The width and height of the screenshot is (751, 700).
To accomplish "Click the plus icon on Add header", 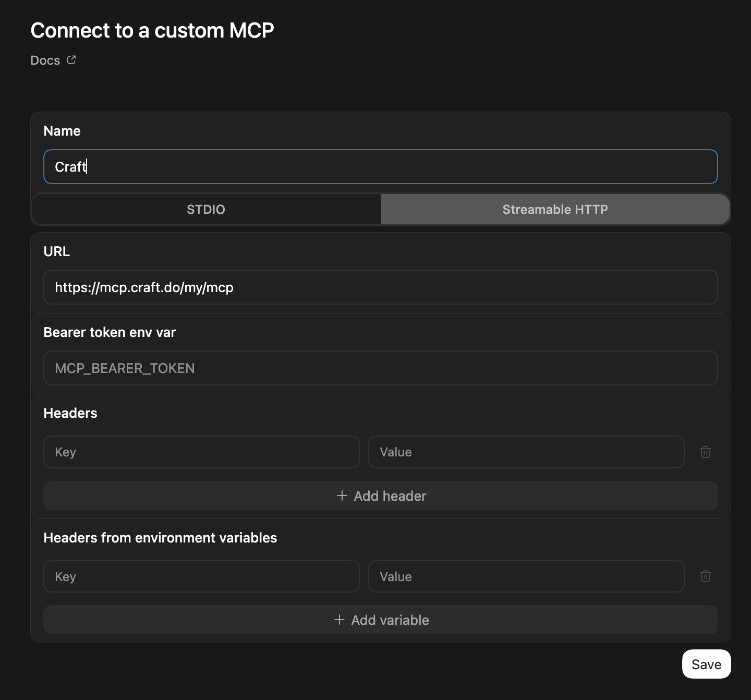I will click(x=342, y=496).
